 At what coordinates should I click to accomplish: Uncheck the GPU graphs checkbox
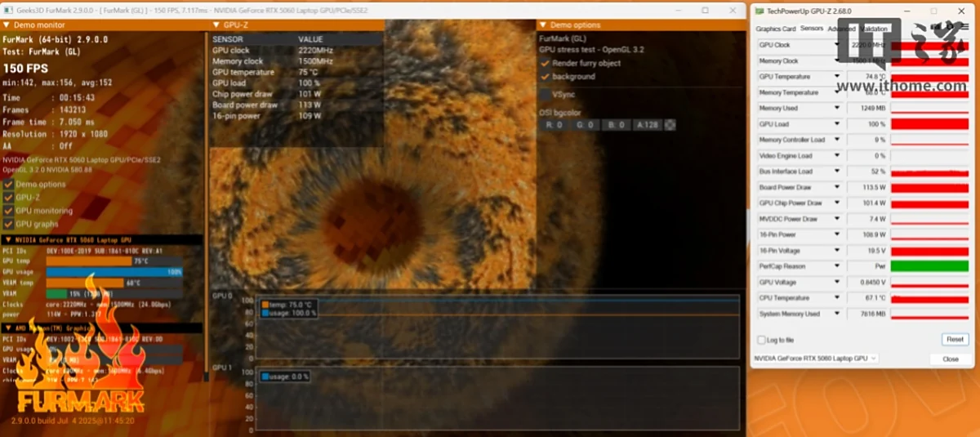point(8,224)
